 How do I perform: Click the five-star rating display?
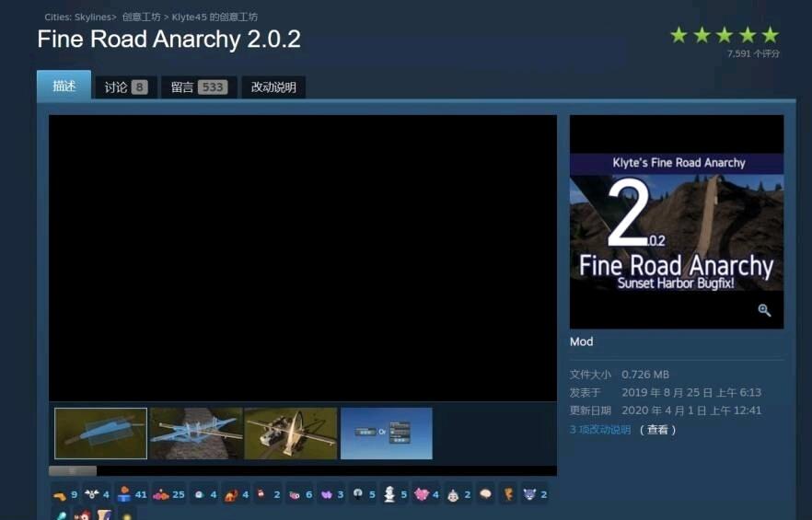pos(725,35)
